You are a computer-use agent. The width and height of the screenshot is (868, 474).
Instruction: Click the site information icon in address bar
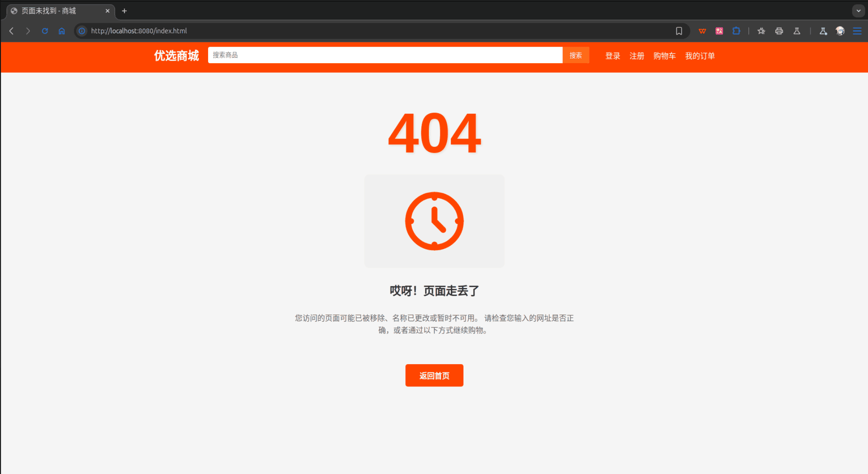[82, 31]
